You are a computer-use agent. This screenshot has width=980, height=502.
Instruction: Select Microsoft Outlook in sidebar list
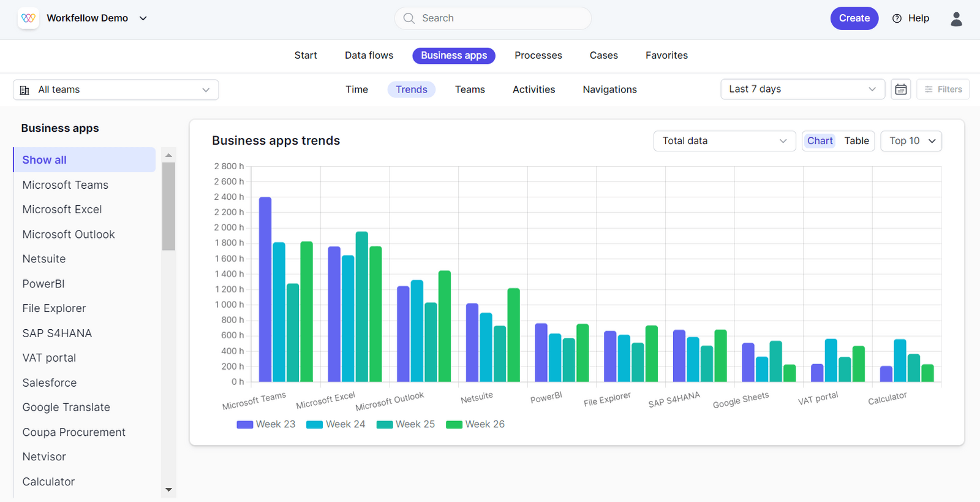click(x=69, y=234)
